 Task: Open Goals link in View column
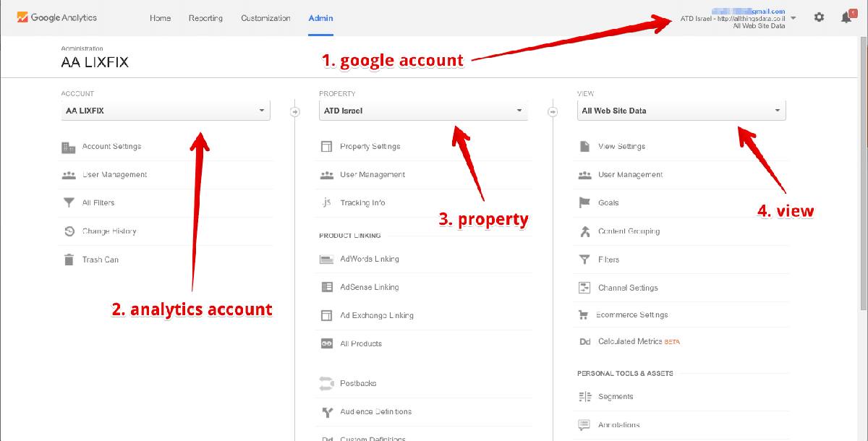pyautogui.click(x=608, y=203)
